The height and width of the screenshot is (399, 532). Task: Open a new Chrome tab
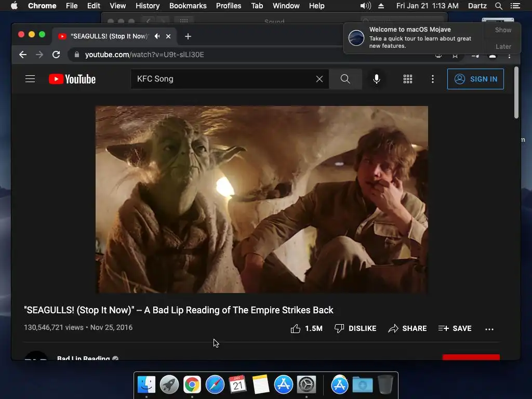pyautogui.click(x=188, y=36)
